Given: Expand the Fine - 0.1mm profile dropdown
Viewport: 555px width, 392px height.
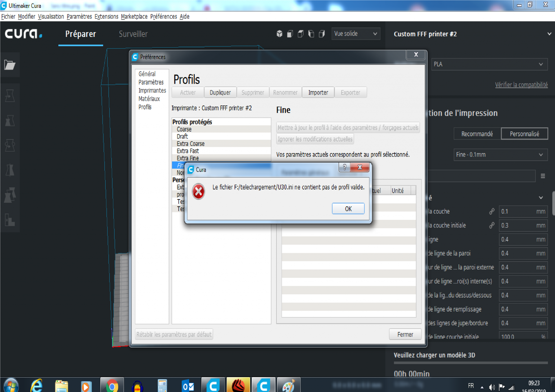Looking at the screenshot, I should coord(500,155).
